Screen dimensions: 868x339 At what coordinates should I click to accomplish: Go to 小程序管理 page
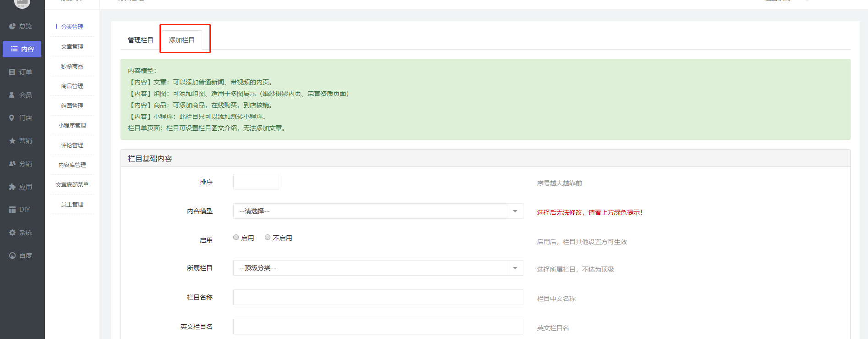pyautogui.click(x=72, y=126)
